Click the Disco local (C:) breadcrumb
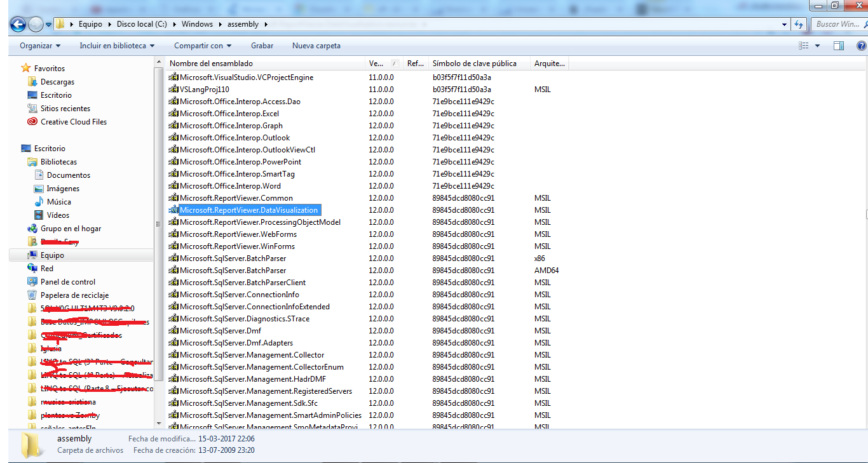This screenshot has width=868, height=463. 142,24
